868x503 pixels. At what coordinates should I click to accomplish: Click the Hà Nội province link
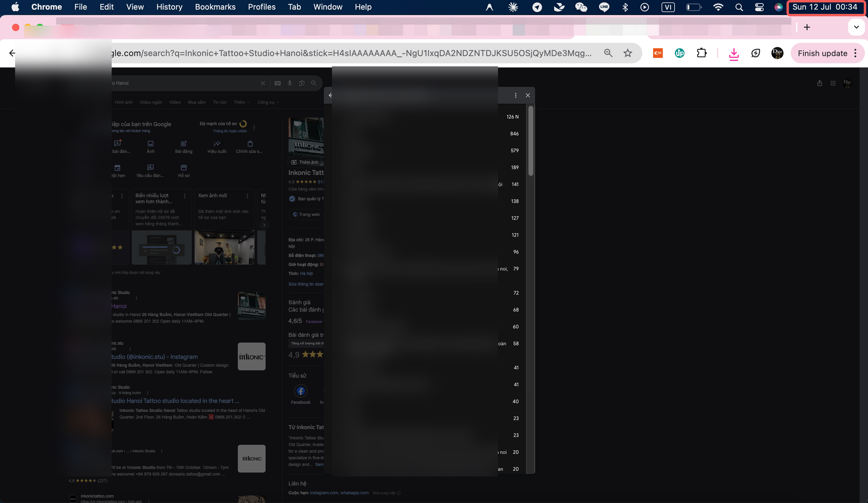[x=306, y=274]
